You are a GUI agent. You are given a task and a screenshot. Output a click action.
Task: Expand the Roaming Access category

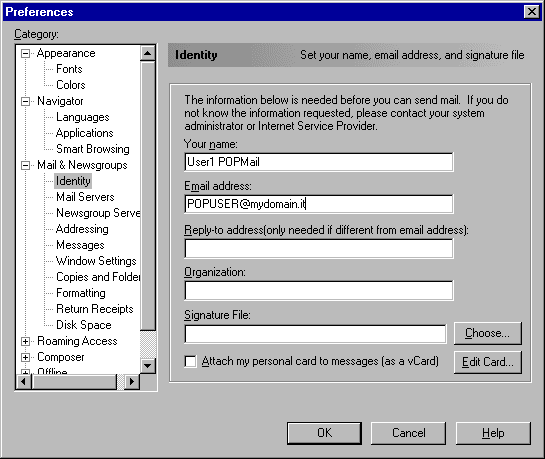point(25,342)
